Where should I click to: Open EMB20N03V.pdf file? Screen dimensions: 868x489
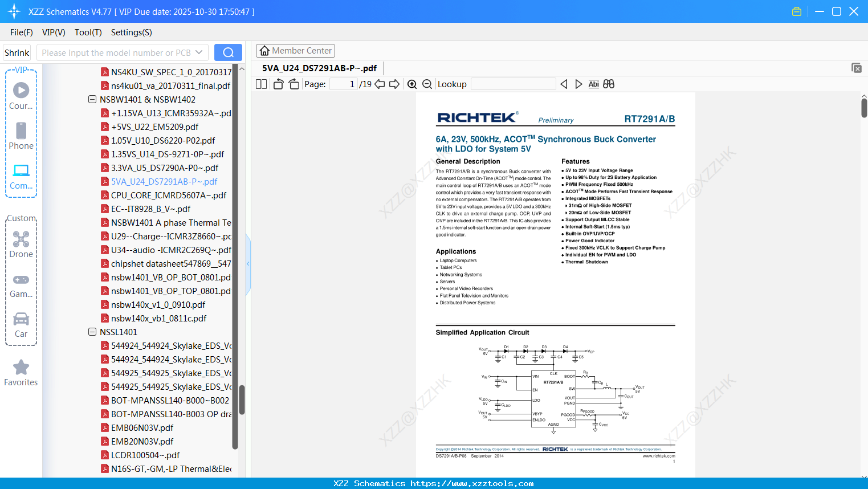[142, 442]
